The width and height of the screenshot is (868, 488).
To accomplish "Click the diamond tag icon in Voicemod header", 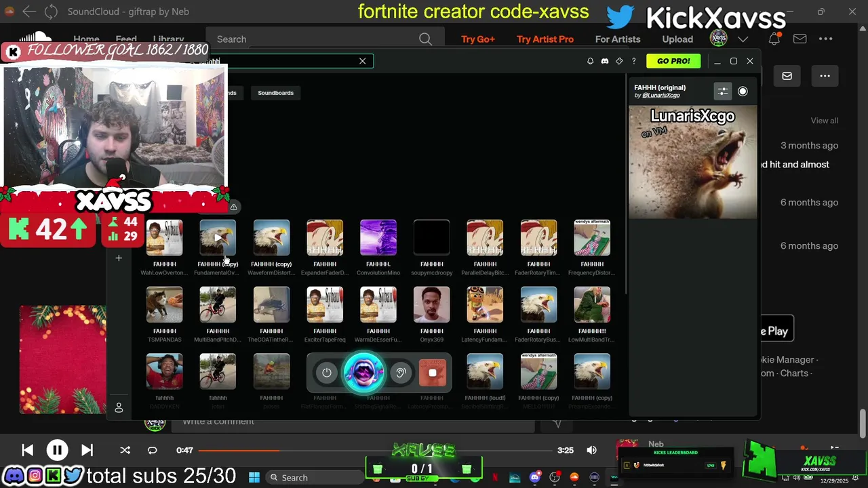I will (619, 61).
